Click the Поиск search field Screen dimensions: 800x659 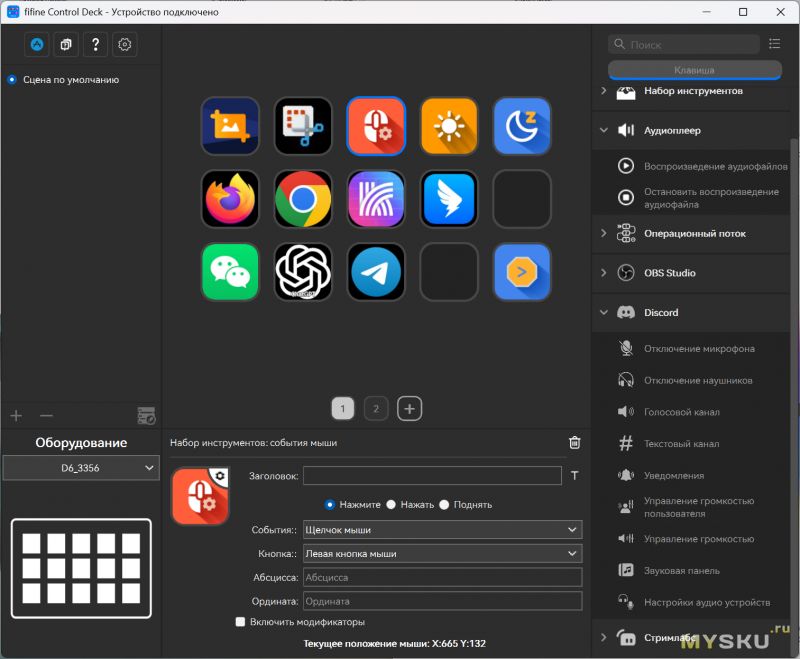[x=684, y=44]
